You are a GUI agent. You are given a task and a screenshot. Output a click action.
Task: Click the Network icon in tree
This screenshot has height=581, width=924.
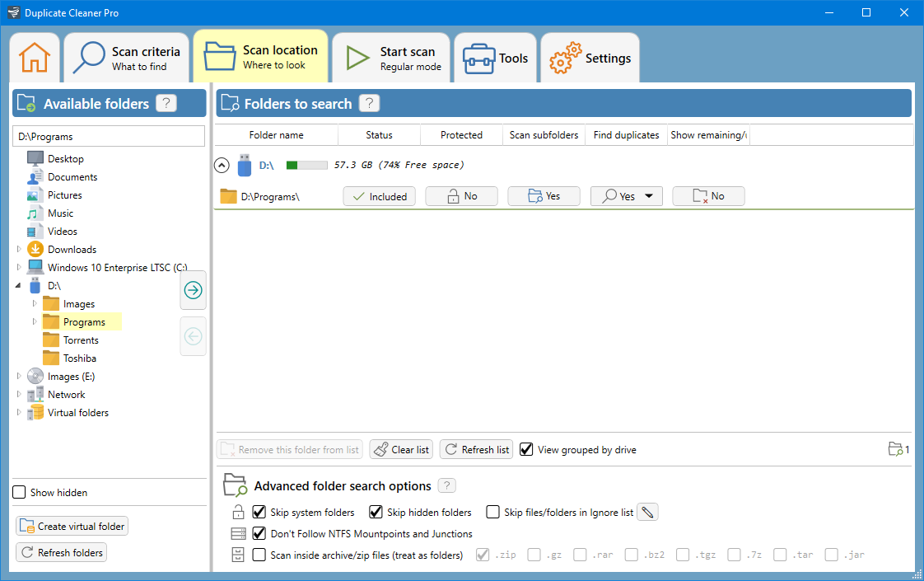coord(35,394)
